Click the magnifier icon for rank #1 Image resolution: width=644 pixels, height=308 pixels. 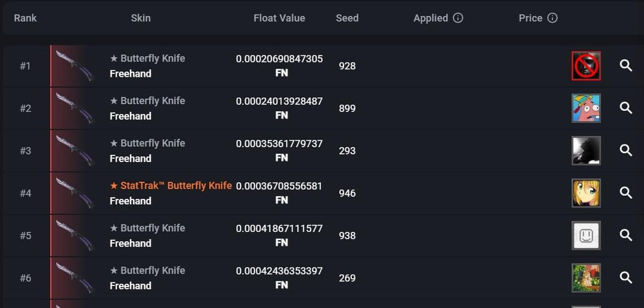626,66
